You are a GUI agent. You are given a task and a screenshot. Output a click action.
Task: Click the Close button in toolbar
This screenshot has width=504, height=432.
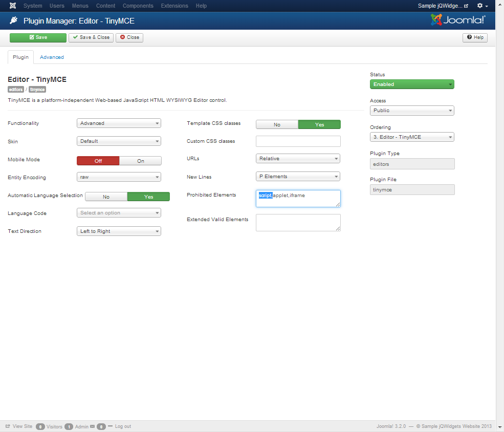[129, 37]
